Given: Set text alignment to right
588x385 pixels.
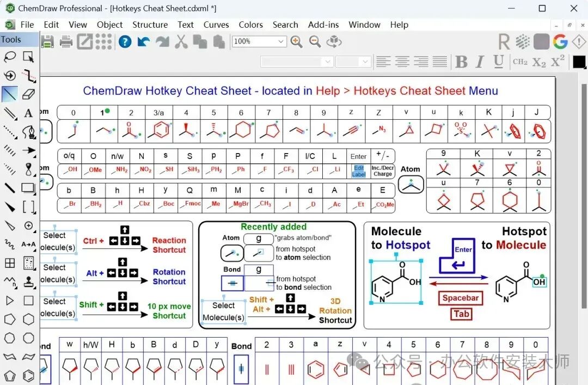Looking at the screenshot, I should click(421, 62).
